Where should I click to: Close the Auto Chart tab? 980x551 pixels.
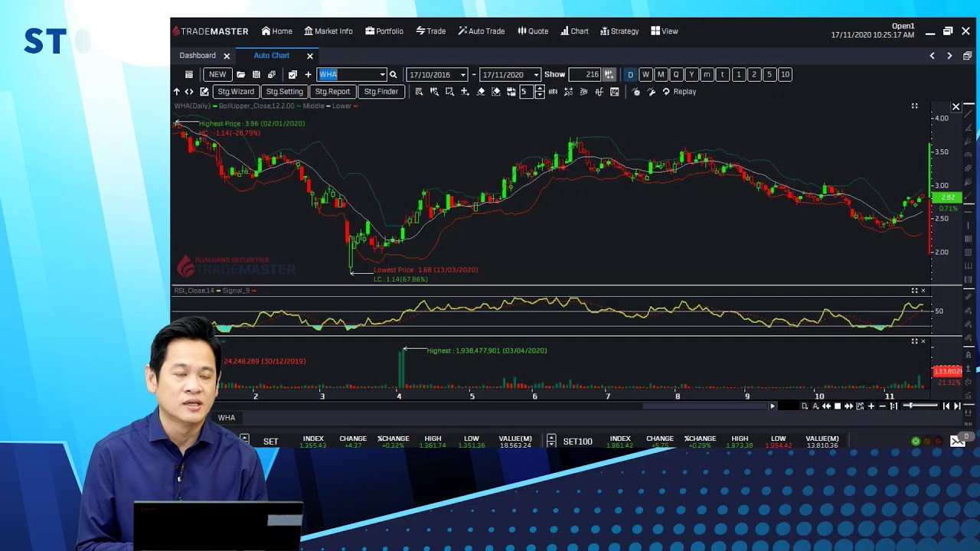(x=310, y=56)
